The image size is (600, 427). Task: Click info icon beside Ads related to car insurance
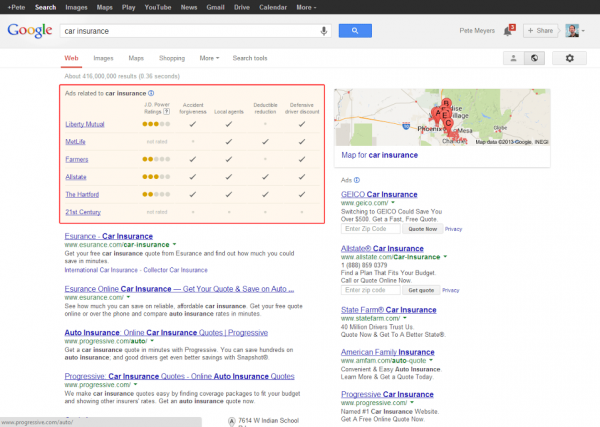tap(151, 93)
